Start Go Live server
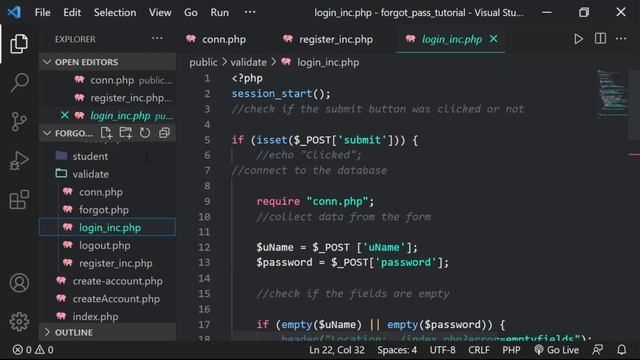This screenshot has height=360, width=640. pyautogui.click(x=557, y=350)
